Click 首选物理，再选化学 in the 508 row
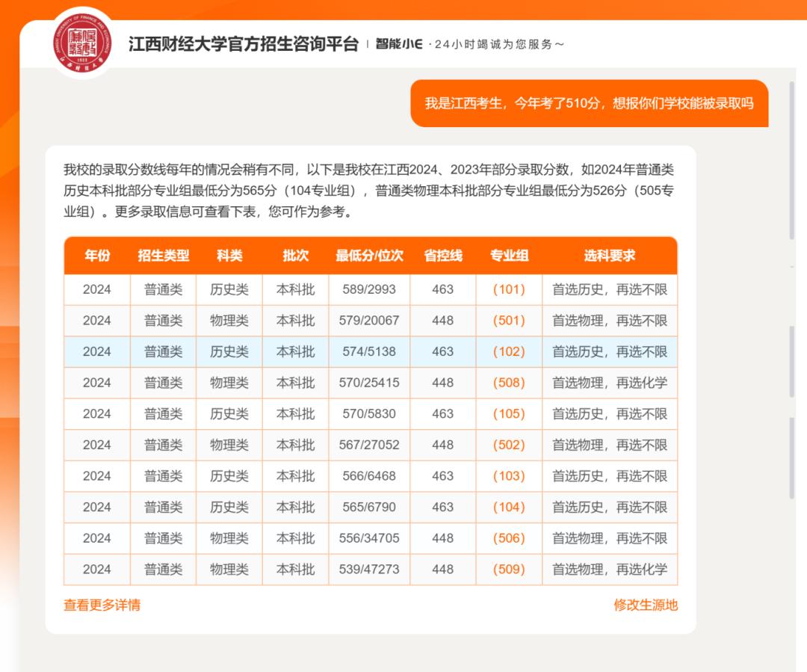 point(610,383)
